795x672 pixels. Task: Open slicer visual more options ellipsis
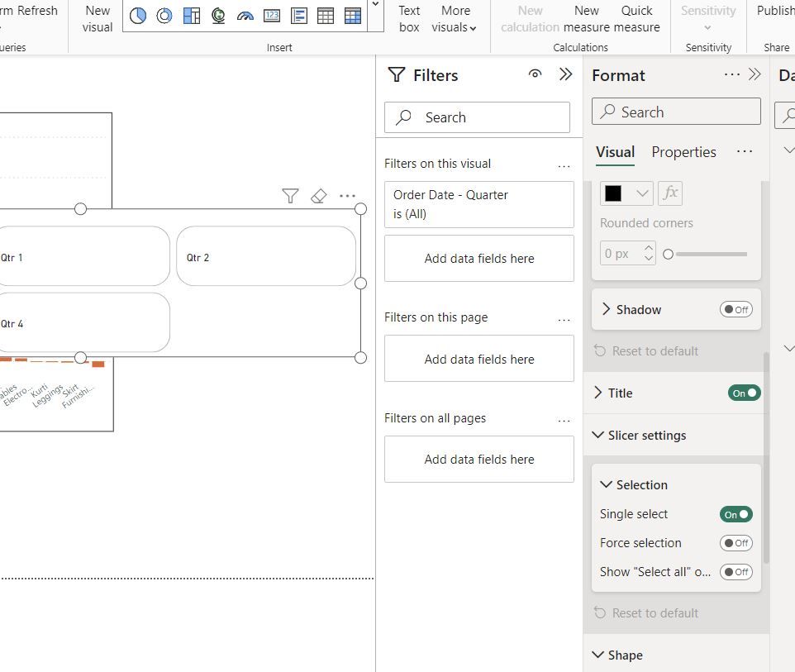coord(347,196)
